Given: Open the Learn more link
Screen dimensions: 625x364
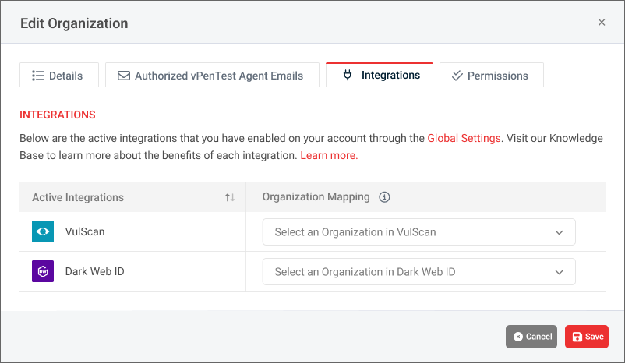Looking at the screenshot, I should 329,155.
